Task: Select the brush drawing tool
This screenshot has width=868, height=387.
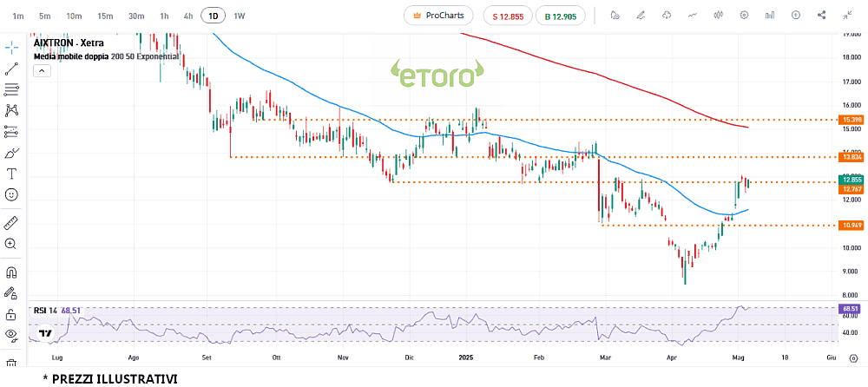Action: click(11, 153)
